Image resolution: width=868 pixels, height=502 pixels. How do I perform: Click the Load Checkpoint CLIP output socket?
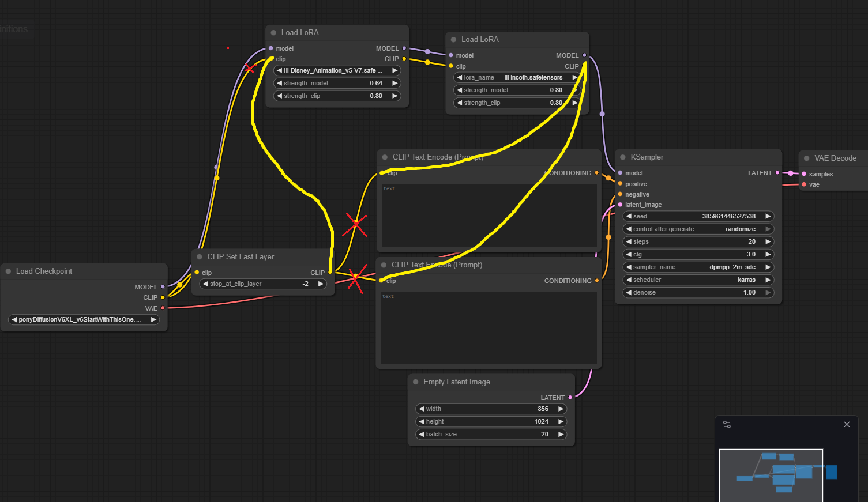coord(163,297)
